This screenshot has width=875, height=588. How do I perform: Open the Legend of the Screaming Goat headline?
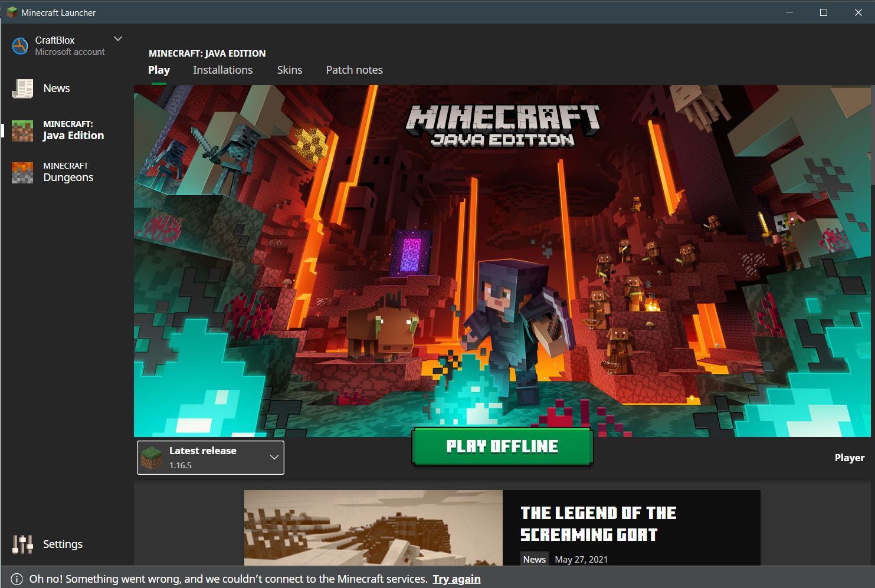(598, 524)
